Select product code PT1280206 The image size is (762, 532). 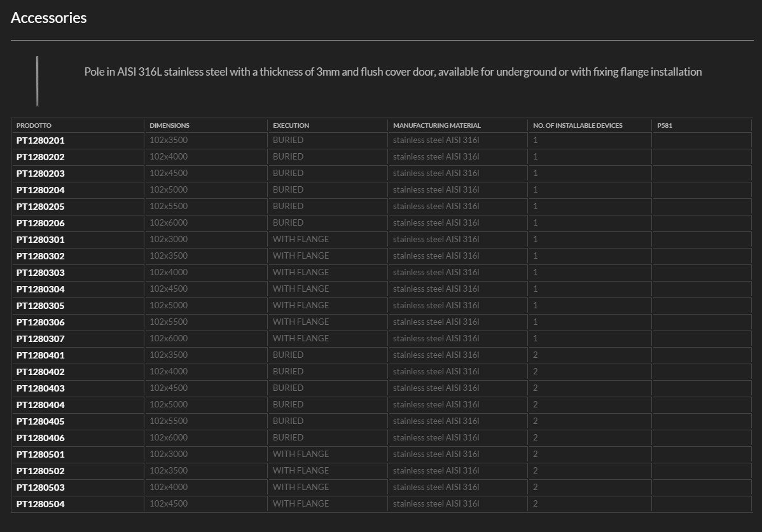tap(41, 223)
